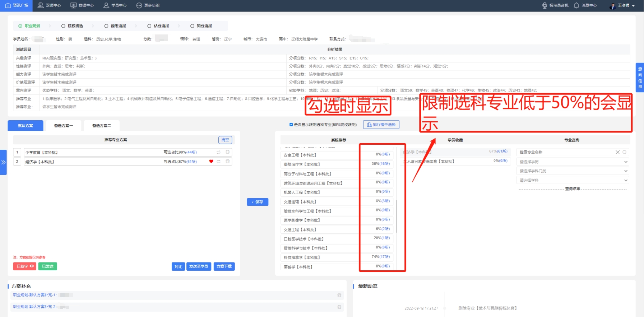Select 安全工程 in 系统推荐 list
The image size is (644, 317).
pyautogui.click(x=337, y=155)
